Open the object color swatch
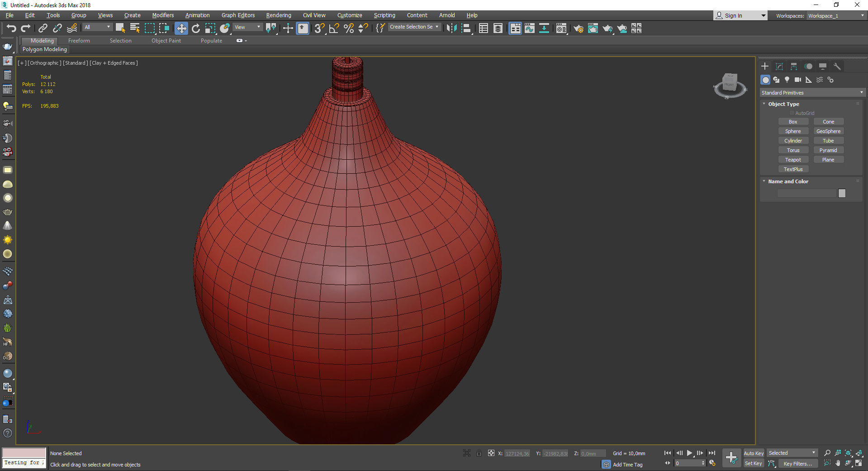Image resolution: width=868 pixels, height=471 pixels. tap(842, 193)
